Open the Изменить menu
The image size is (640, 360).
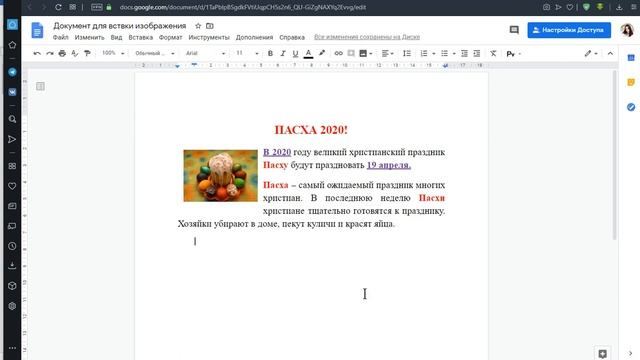[x=89, y=37]
